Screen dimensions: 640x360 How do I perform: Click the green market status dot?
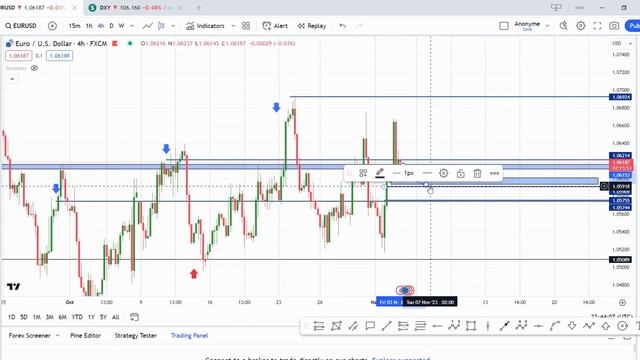click(x=130, y=43)
